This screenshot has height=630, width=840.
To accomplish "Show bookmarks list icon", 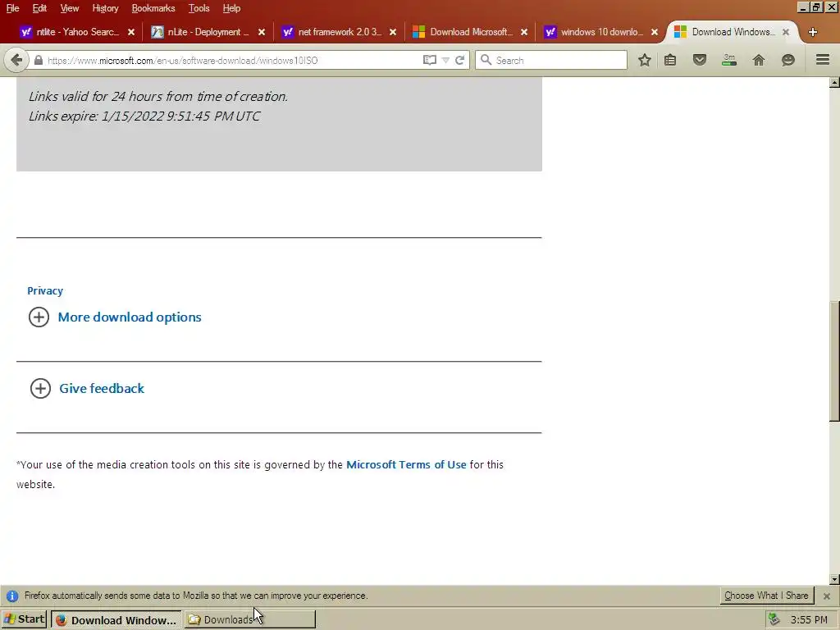I will (670, 60).
